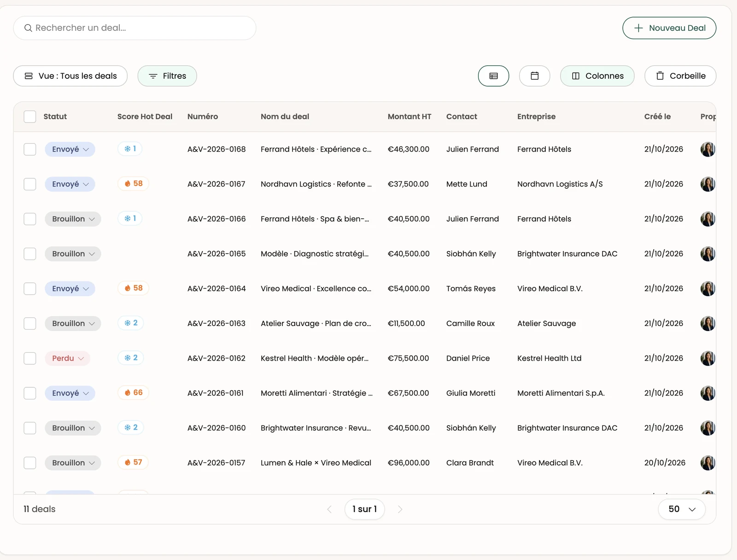Sort by Score Hot Deal column header
This screenshot has height=560, width=737.
coord(145,117)
